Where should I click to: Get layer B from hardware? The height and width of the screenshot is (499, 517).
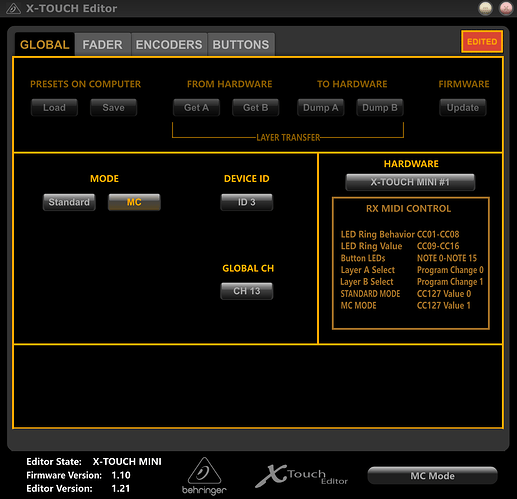(x=256, y=108)
